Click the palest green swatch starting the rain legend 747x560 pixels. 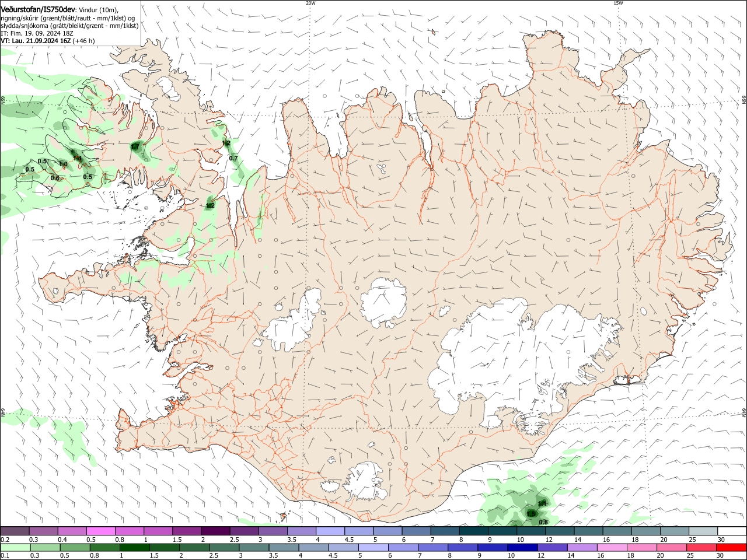(15, 547)
